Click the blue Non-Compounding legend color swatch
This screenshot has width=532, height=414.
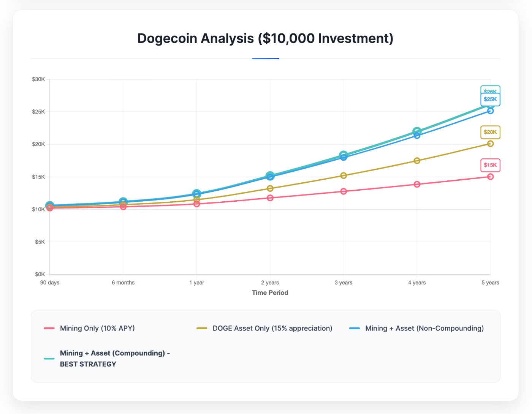click(x=355, y=328)
